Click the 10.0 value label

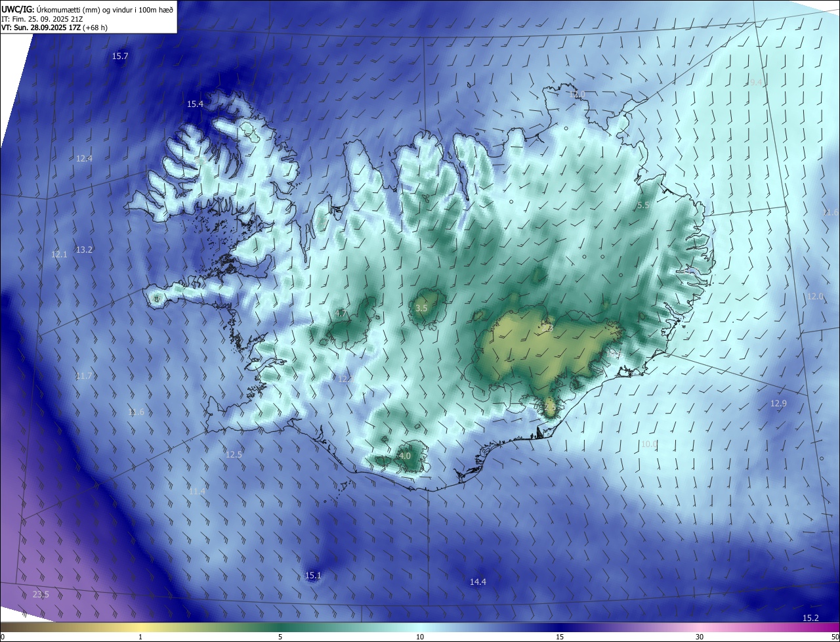coord(649,444)
